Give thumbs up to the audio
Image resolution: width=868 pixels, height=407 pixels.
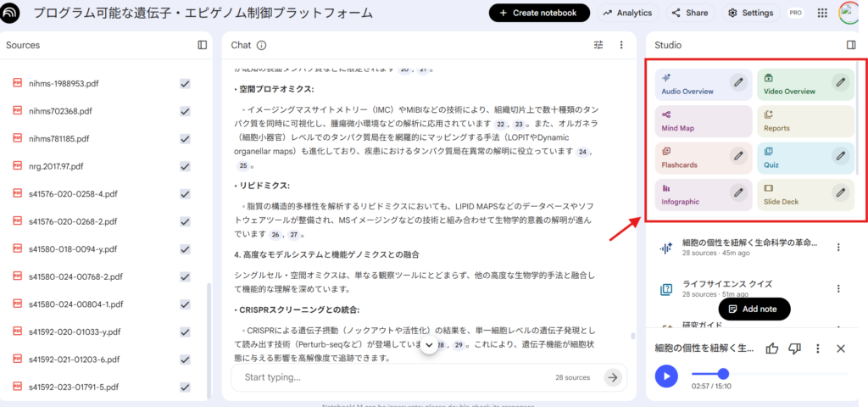point(772,348)
